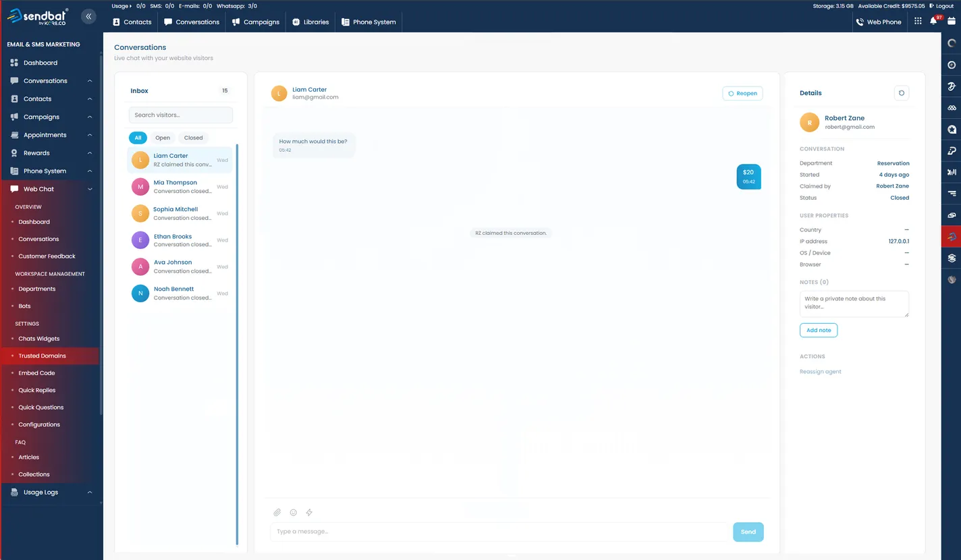Image resolution: width=961 pixels, height=560 pixels.
Task: Click the globe icon at bottom of right rail
Action: 952,279
